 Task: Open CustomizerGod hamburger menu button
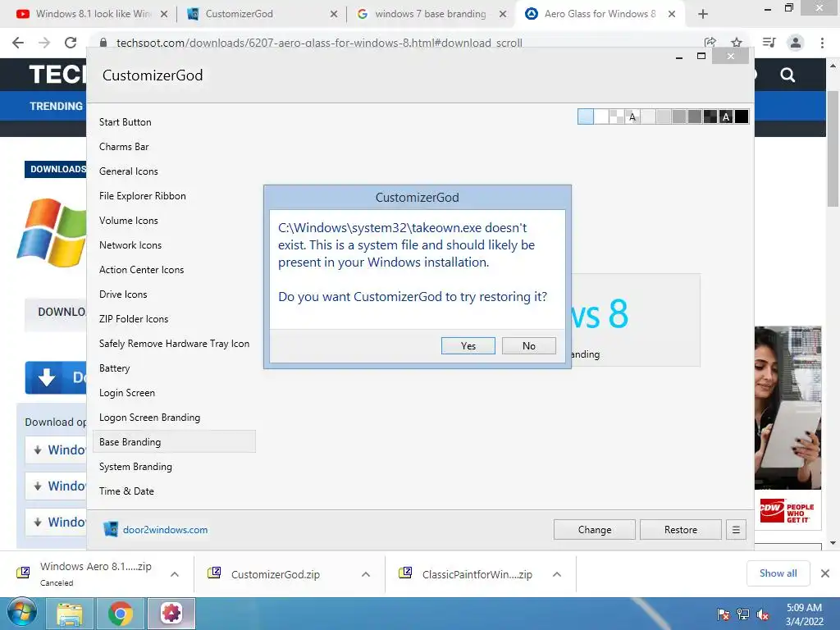point(736,530)
